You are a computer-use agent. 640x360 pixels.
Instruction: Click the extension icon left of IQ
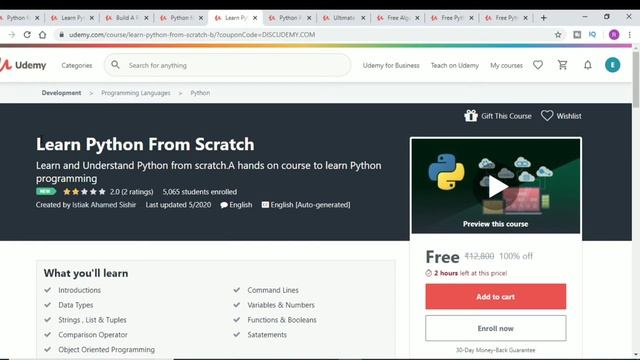(x=577, y=35)
